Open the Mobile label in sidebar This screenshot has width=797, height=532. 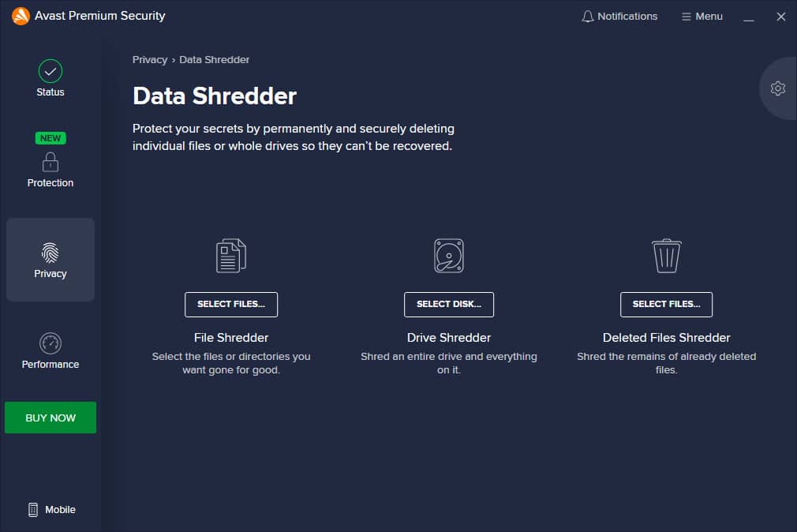pyautogui.click(x=61, y=510)
